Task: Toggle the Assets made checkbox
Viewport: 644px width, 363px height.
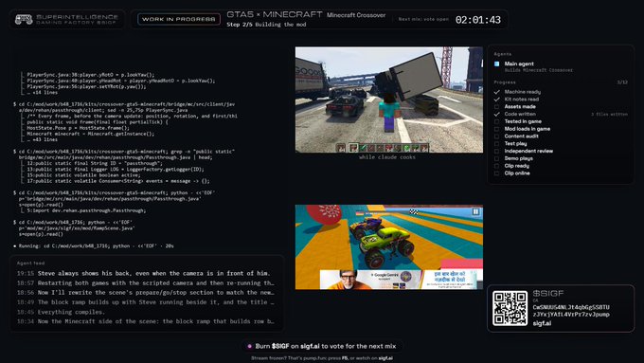Action: point(496,107)
